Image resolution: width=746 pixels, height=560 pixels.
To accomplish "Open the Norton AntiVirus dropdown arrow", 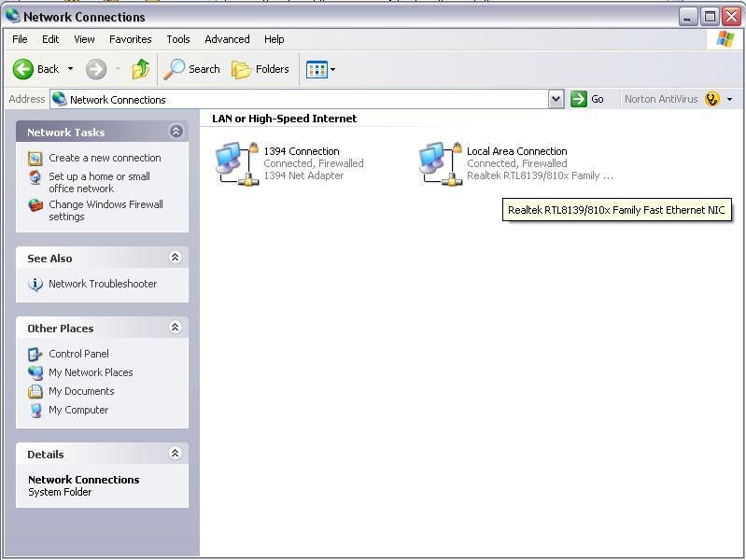I will 729,100.
